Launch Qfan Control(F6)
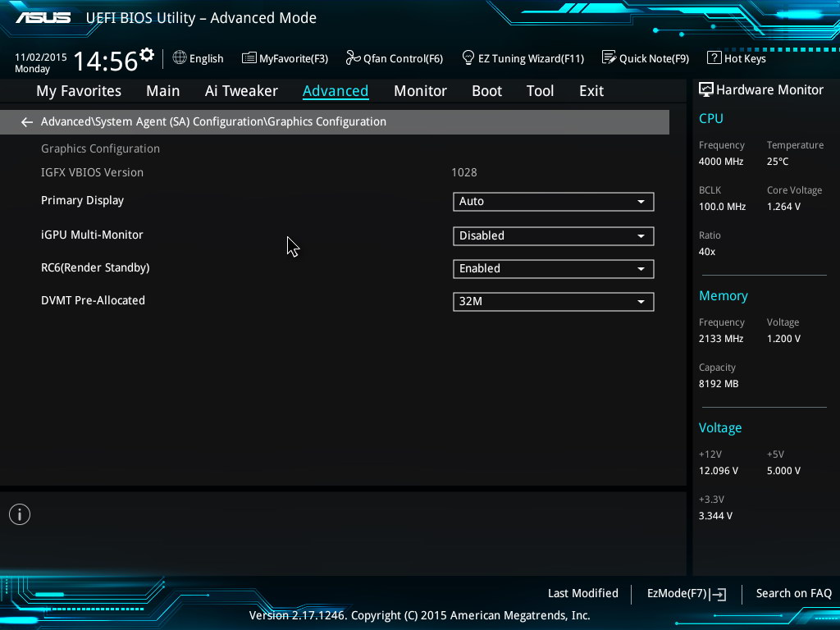Viewport: 840px width, 630px height. pyautogui.click(x=395, y=58)
